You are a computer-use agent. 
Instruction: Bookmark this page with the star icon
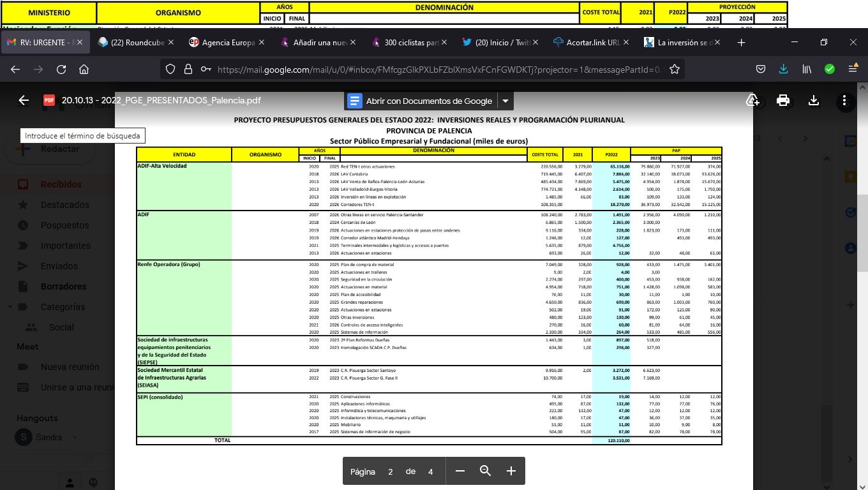[674, 70]
